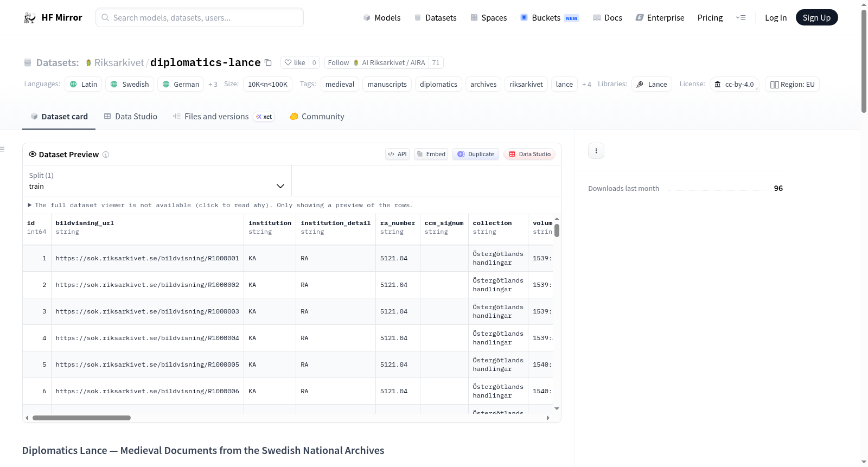Select the diplomatics tag
Image resolution: width=868 pixels, height=467 pixels.
coord(438,84)
